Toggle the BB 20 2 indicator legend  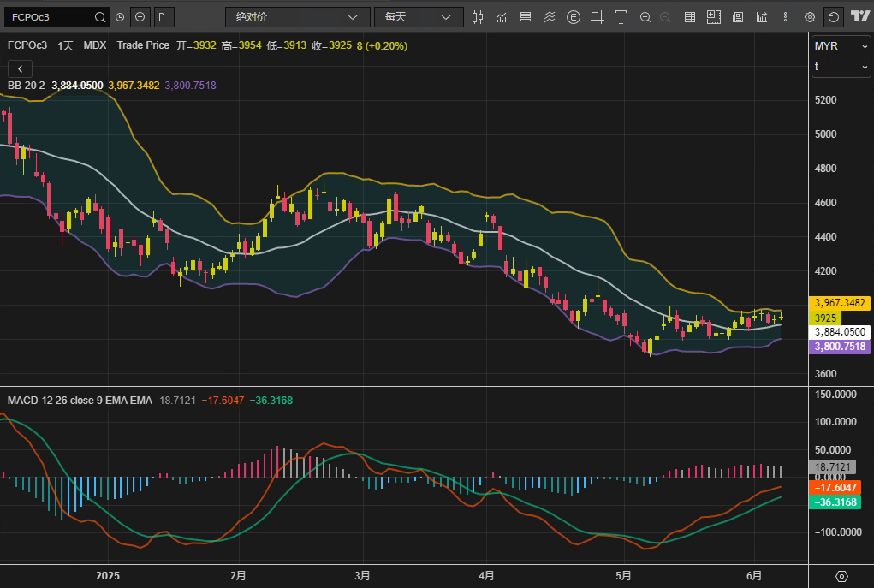27,85
